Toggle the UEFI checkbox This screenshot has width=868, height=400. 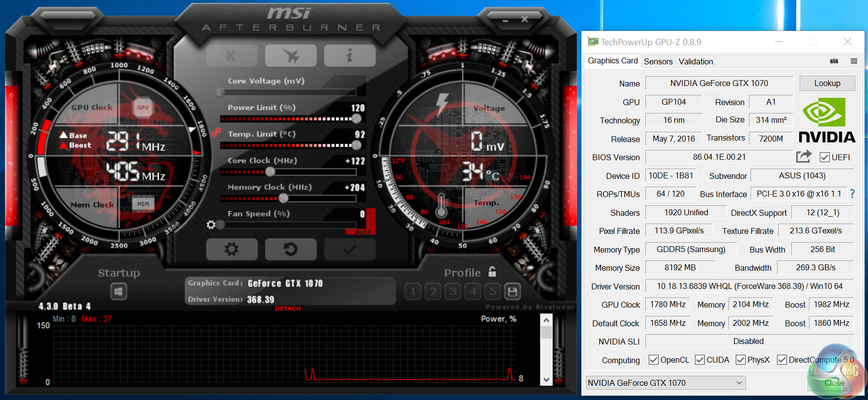[x=825, y=157]
